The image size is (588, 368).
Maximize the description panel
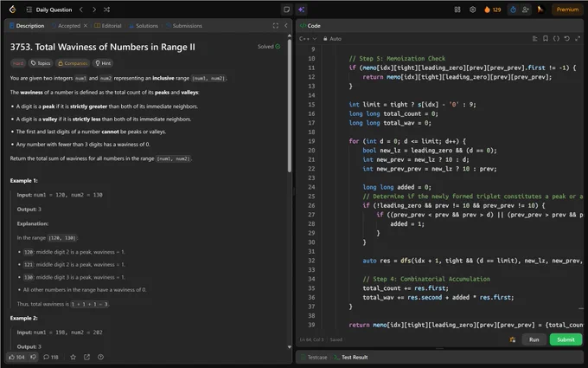pos(276,26)
